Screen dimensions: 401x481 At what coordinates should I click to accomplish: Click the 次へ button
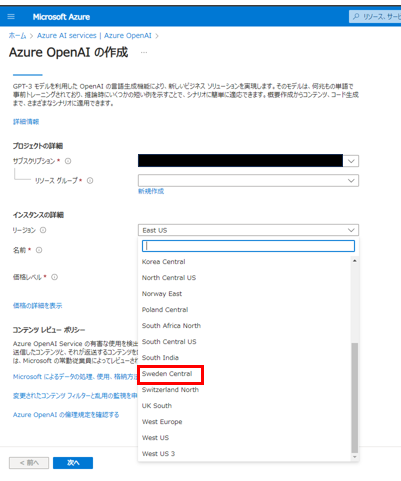coord(73,463)
